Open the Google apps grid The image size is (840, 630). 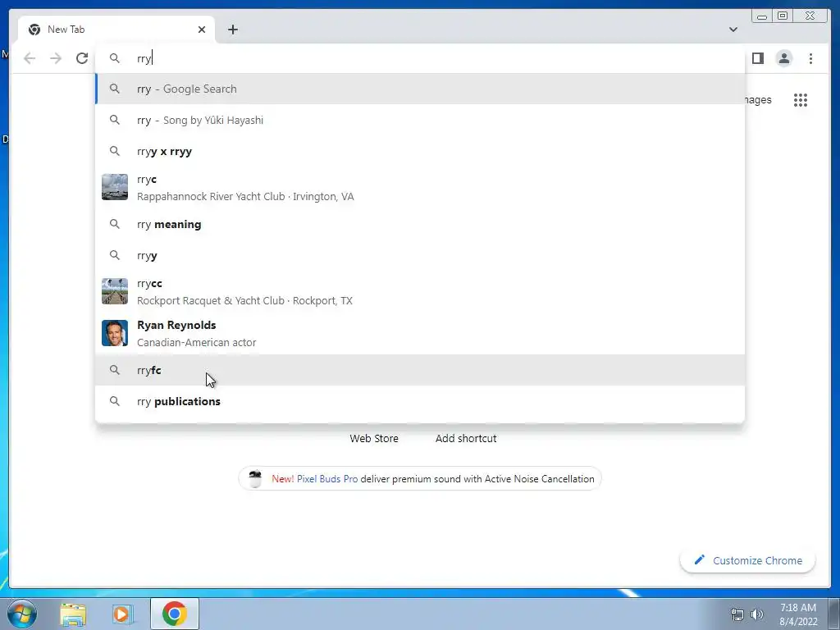point(801,100)
